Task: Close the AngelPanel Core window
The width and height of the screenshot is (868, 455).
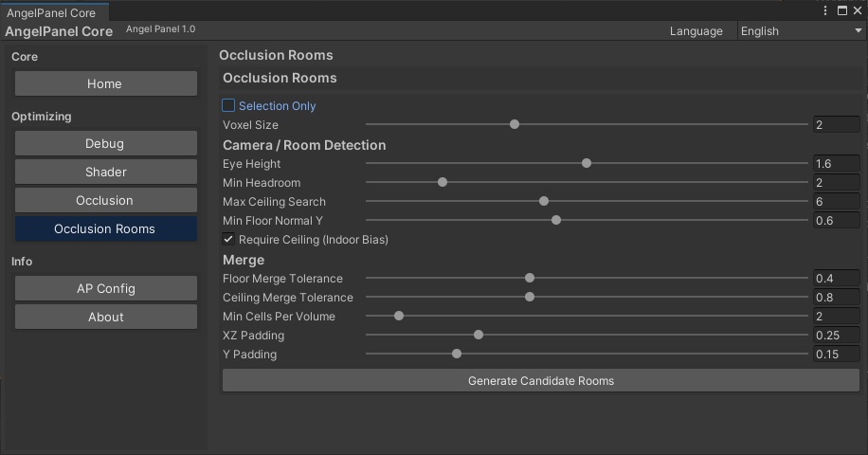Action: click(x=858, y=10)
